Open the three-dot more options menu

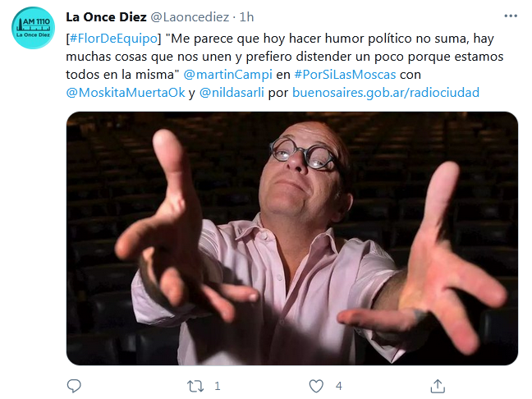[x=511, y=16]
